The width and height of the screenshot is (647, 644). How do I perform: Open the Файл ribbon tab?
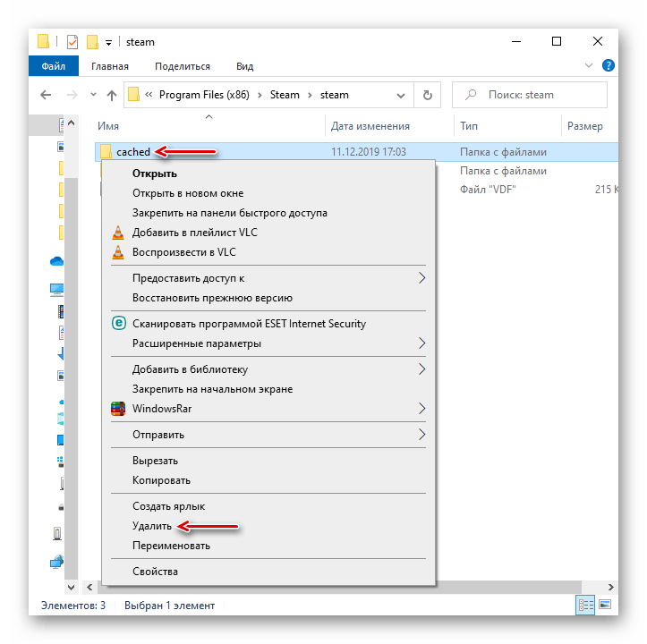click(53, 66)
